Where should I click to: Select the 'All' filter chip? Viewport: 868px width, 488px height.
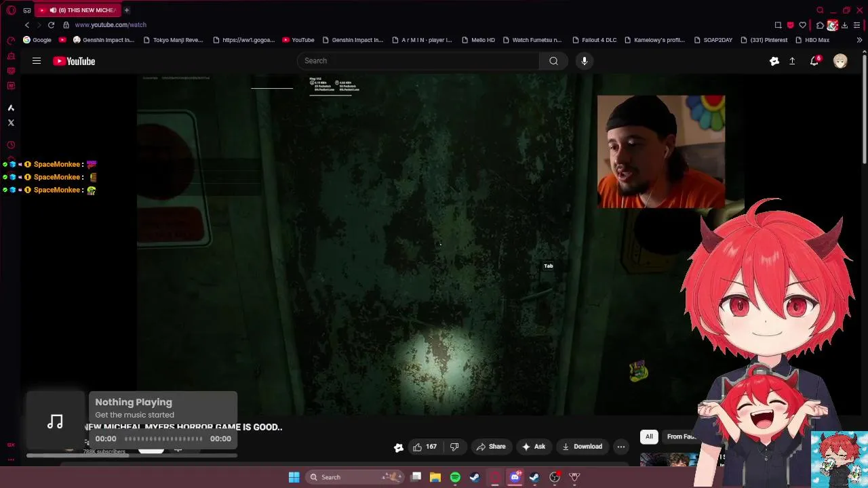tap(649, 436)
